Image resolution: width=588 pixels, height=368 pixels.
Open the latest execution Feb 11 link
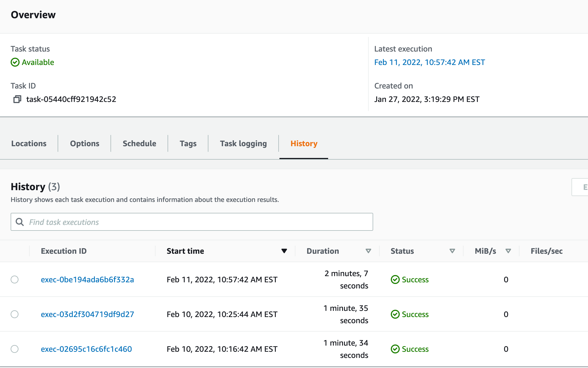tap(429, 62)
